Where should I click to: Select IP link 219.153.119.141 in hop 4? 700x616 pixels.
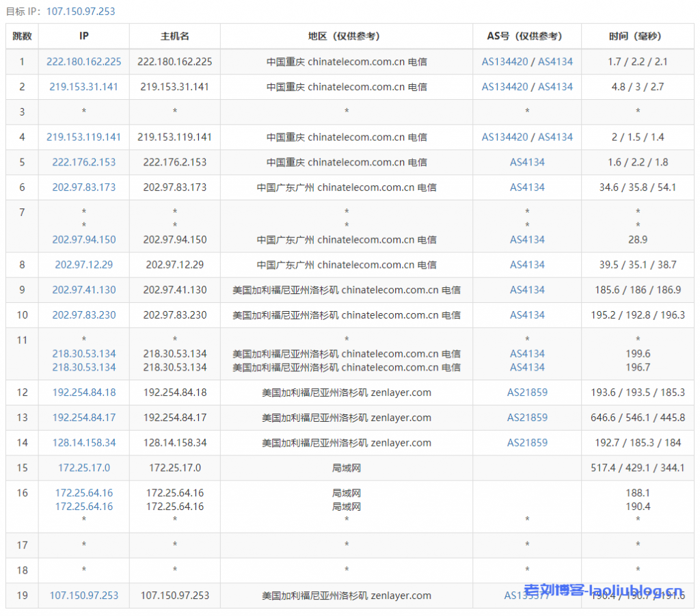(84, 137)
